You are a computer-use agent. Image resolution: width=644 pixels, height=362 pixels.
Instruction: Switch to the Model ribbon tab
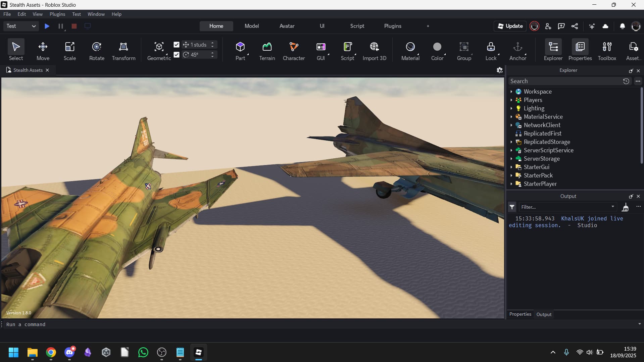point(252,26)
